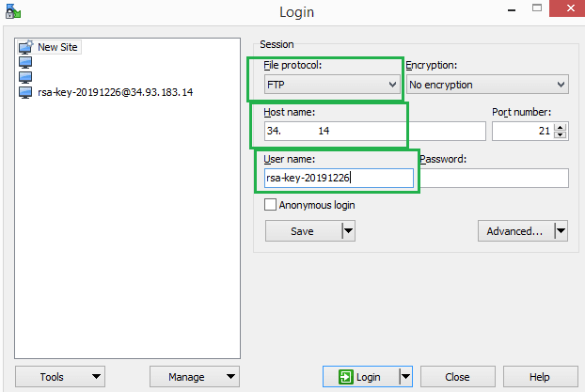This screenshot has height=392, width=585.
Task: Minimize the Login window
Action: [x=512, y=9]
